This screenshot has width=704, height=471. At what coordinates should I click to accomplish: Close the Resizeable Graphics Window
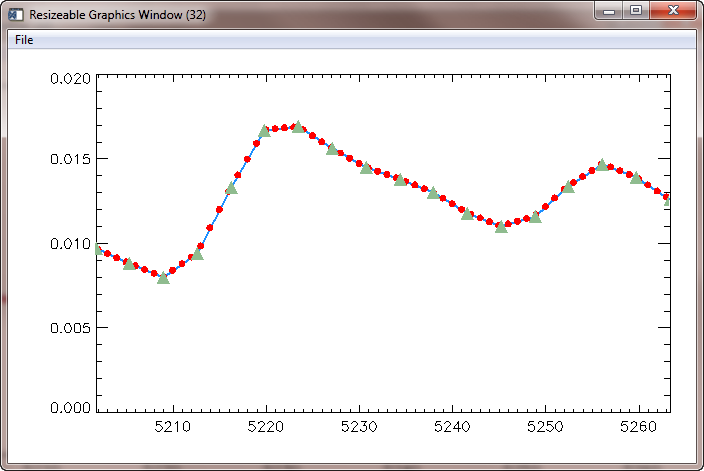[x=674, y=10]
